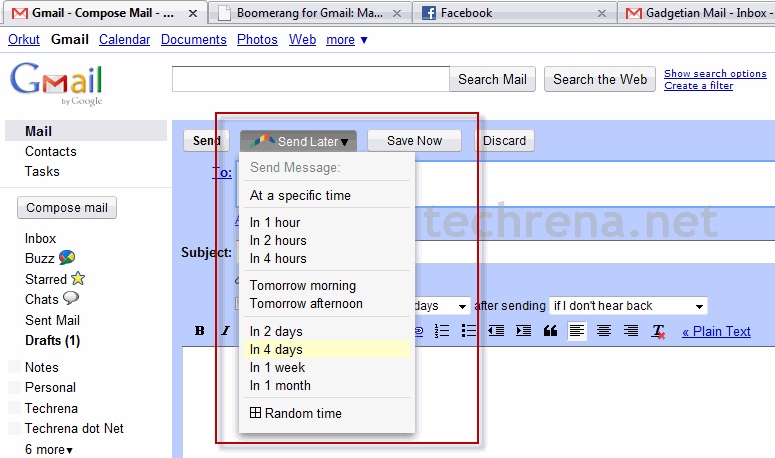Click the star icon beside Starred
The height and width of the screenshot is (458, 775).
(x=78, y=279)
